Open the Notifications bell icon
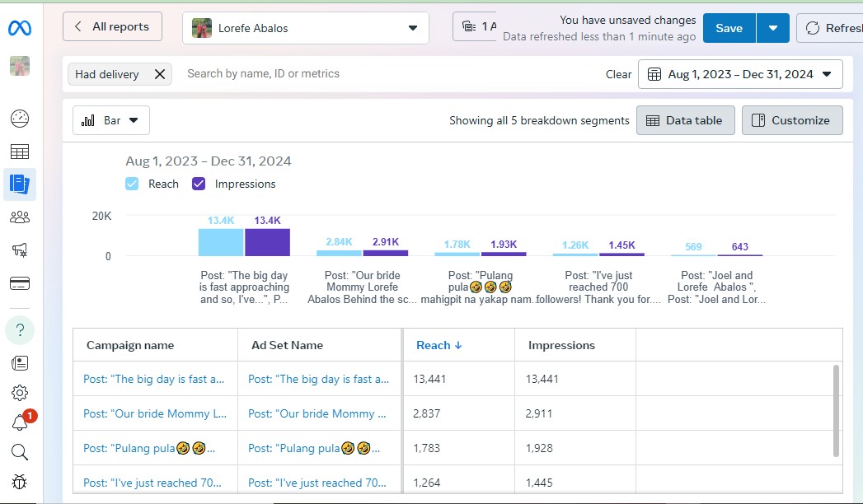The width and height of the screenshot is (863, 504). 20,422
